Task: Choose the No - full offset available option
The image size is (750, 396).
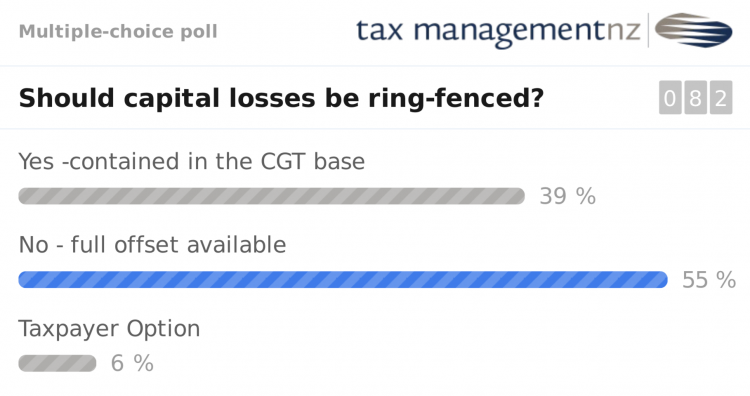Action: [x=153, y=244]
